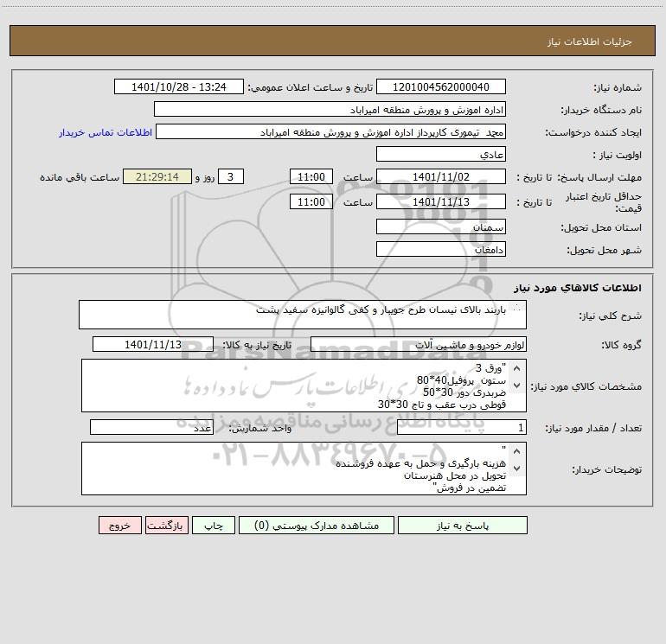Click the line قوطی درب عقب و تاج 30*30
Viewport: 666px width, 644px height.
click(442, 405)
